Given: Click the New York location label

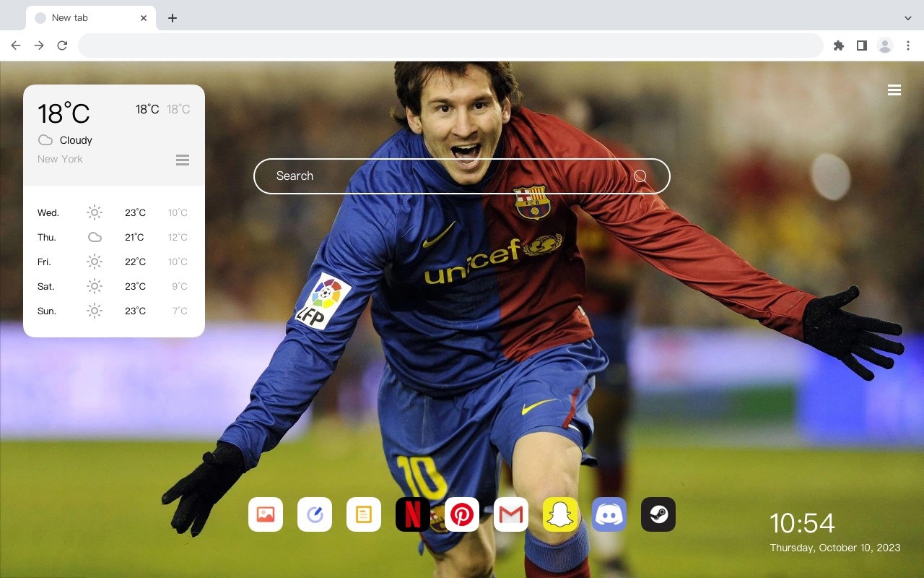Looking at the screenshot, I should coord(60,159).
